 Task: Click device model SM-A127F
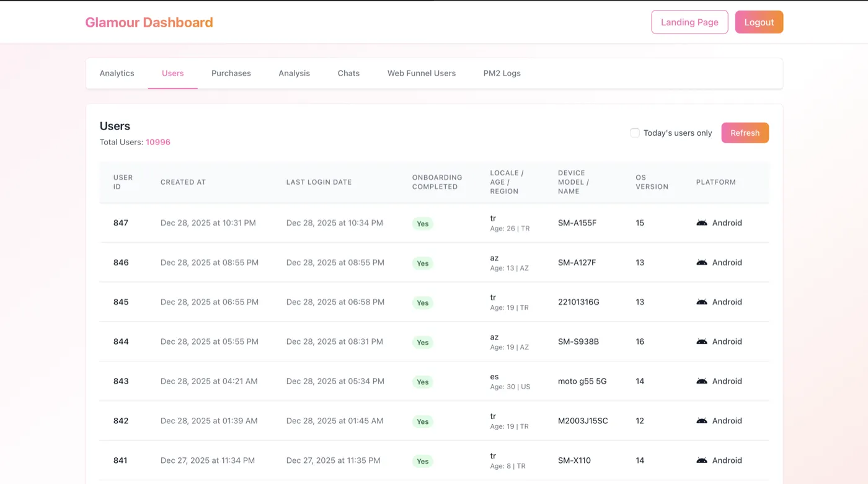[x=577, y=263]
